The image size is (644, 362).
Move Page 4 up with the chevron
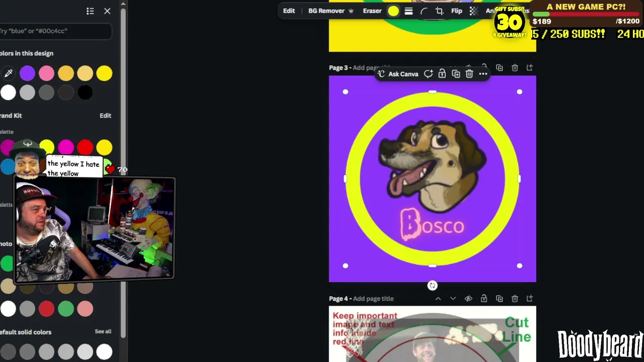438,299
